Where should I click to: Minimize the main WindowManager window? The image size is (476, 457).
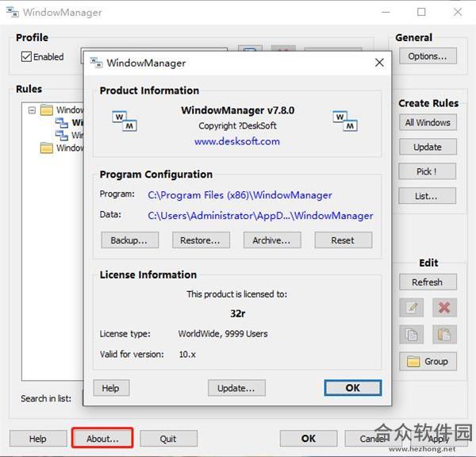pos(386,12)
